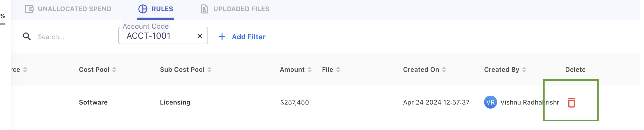Click the VR user avatar
This screenshot has width=644, height=130.
[x=490, y=102]
